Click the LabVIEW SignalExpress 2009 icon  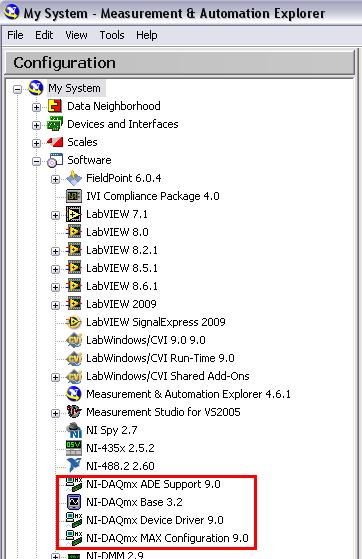point(74,322)
